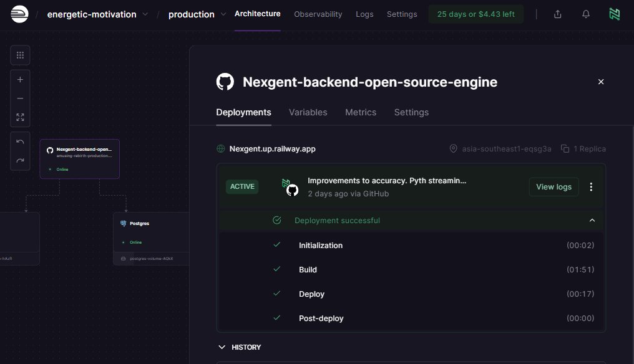The height and width of the screenshot is (364, 634).
Task: Close the service details panel
Action: pyautogui.click(x=601, y=82)
